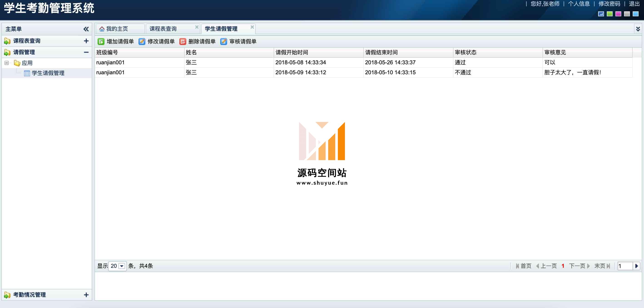Select row starting 2018-05-09 14:33:12
The width and height of the screenshot is (644, 308).
pos(364,72)
